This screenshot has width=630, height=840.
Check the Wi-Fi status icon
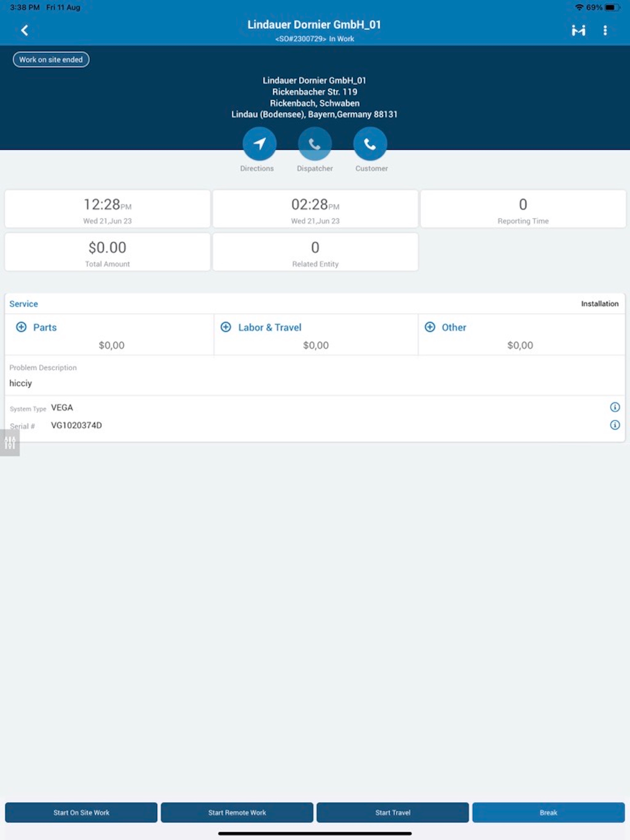point(579,7)
